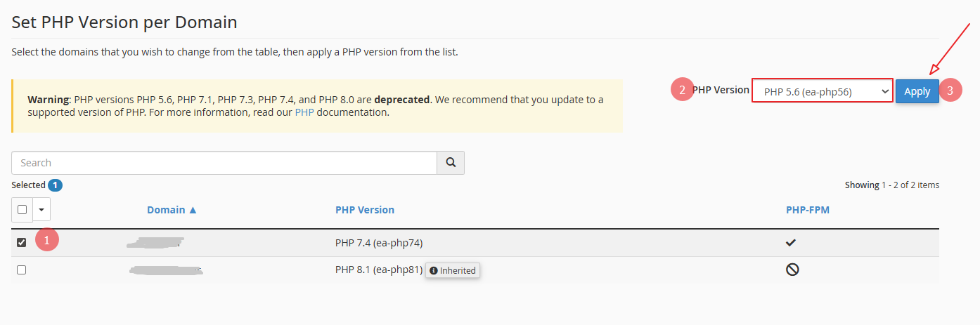Screen dimensions: 980x325
Task: Open the PHP Version dropdown list
Action: 822,91
